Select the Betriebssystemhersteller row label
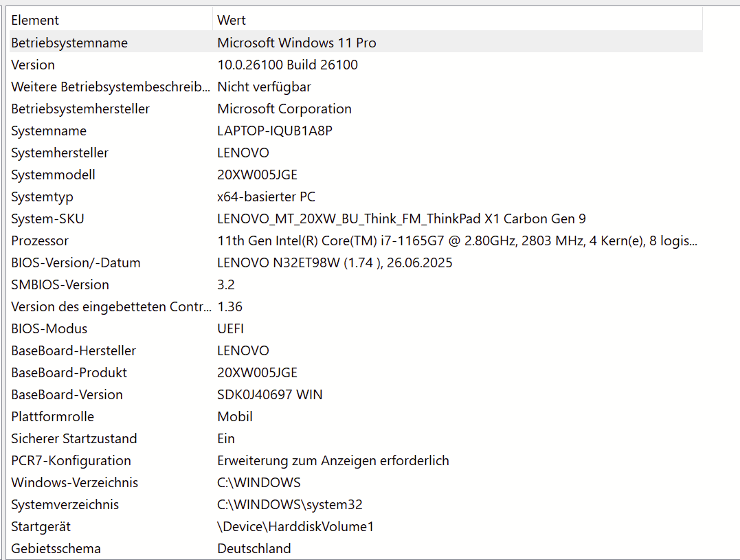Screen dimensions: 740x560 pyautogui.click(x=80, y=109)
